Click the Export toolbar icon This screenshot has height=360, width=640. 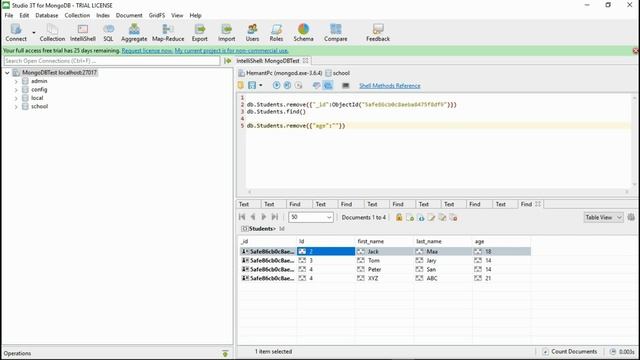pos(200,32)
